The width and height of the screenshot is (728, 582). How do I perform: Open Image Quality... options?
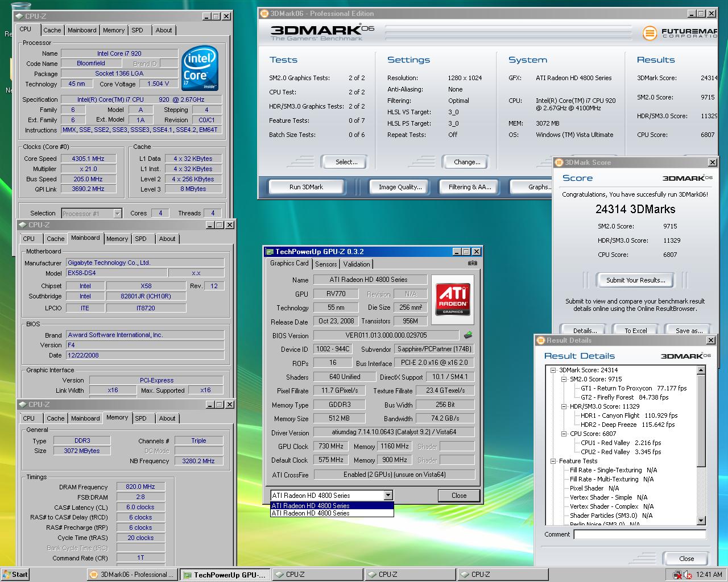click(400, 187)
